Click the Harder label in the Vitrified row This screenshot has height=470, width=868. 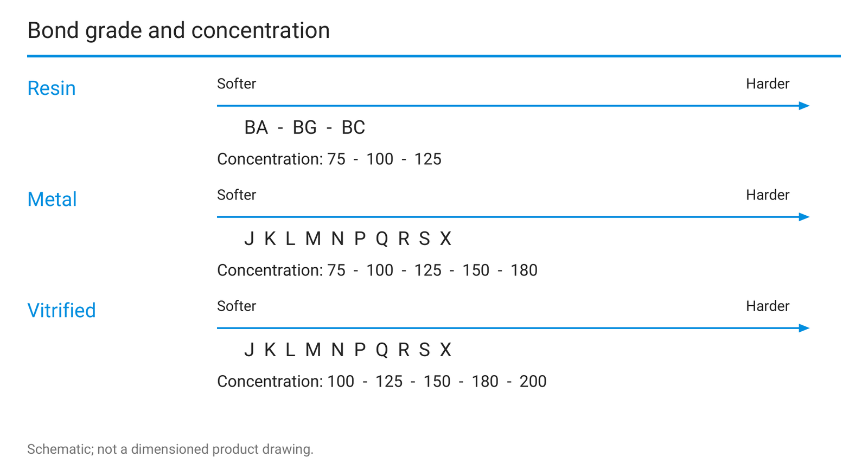(x=768, y=306)
